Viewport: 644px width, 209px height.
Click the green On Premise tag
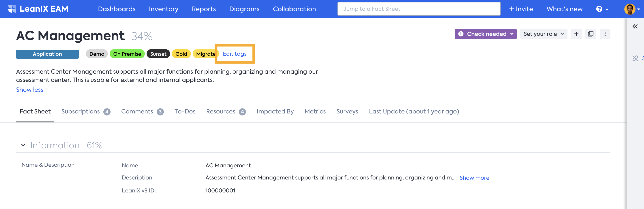tap(127, 54)
